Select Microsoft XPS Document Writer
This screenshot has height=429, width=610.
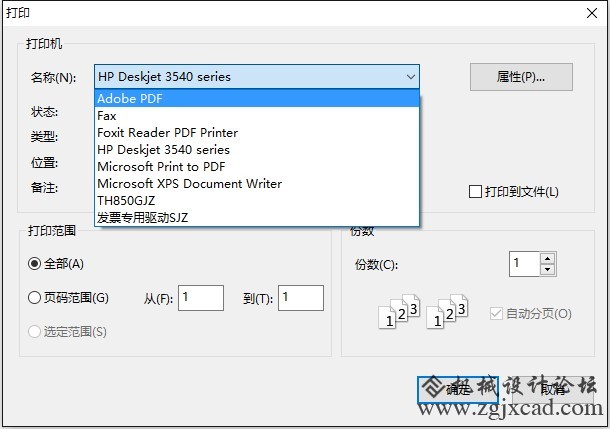(x=257, y=184)
